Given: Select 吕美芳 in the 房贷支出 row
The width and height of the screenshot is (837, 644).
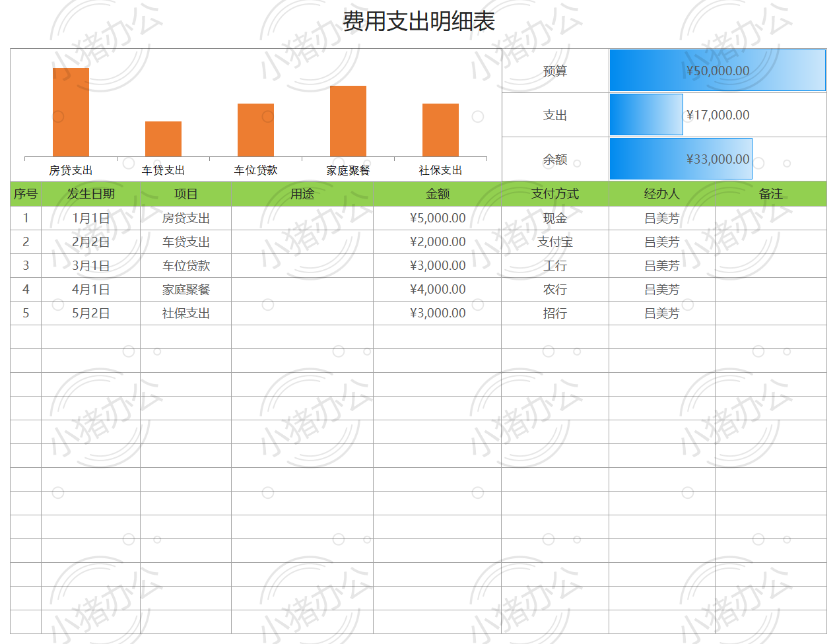Looking at the screenshot, I should [662, 218].
